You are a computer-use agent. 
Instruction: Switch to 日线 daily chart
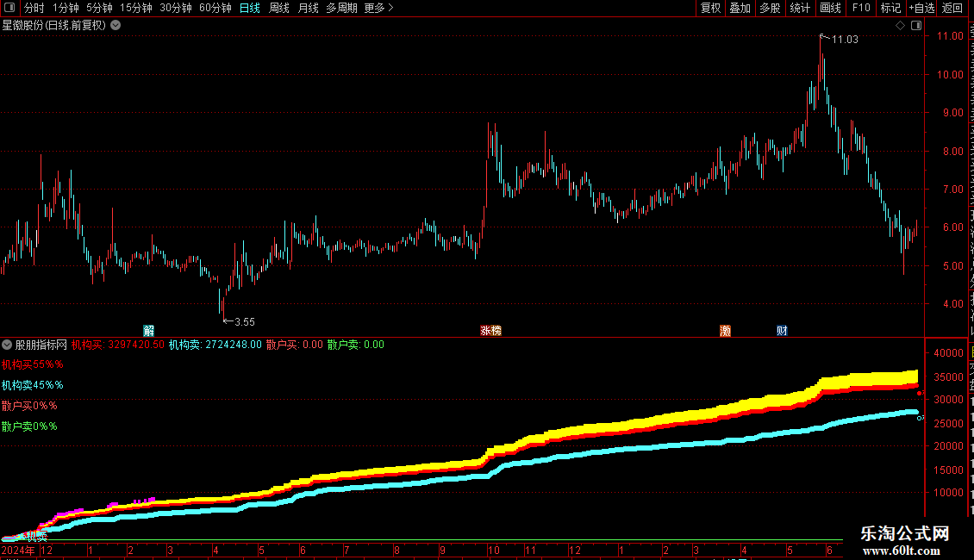pyautogui.click(x=250, y=8)
